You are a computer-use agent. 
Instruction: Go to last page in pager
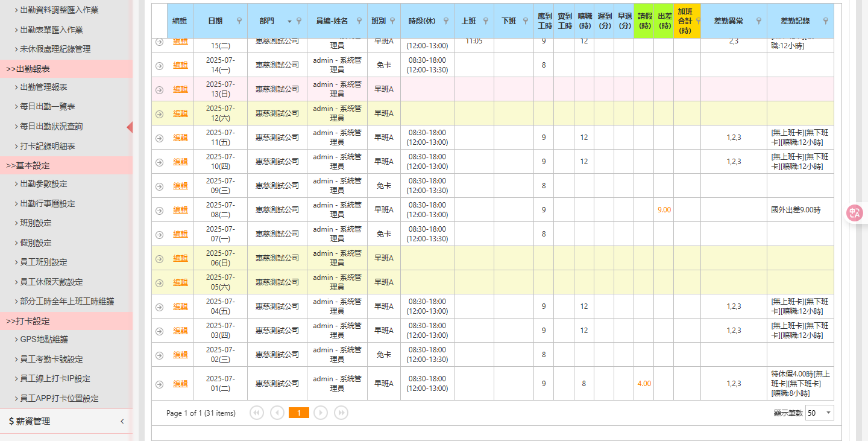341,413
